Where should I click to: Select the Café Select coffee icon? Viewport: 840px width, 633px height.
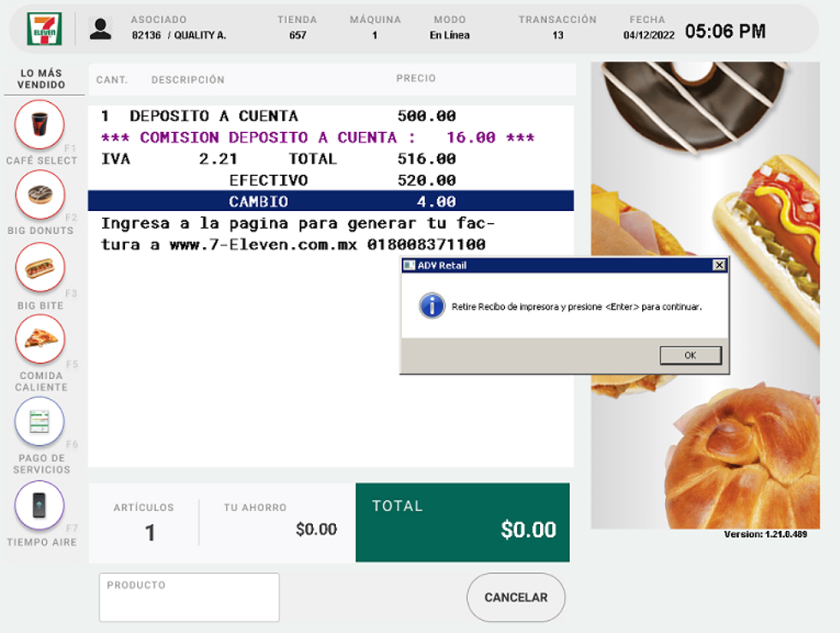[x=39, y=124]
